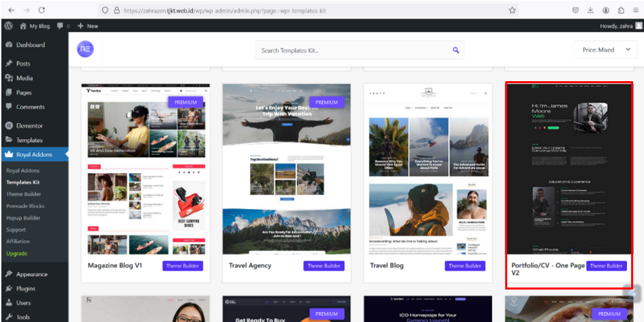The width and height of the screenshot is (644, 322).
Task: Bookmark this page with the star icon
Action: [x=513, y=10]
